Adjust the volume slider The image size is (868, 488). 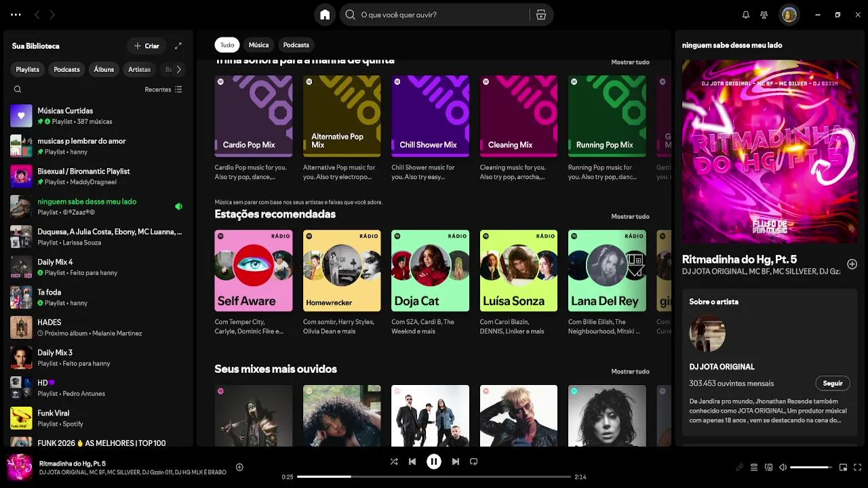tap(811, 468)
